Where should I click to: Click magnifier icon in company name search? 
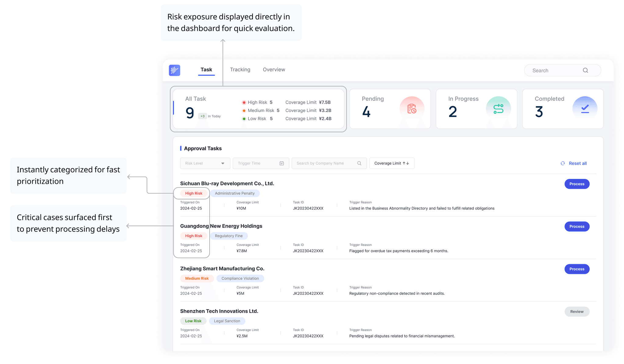[359, 163]
